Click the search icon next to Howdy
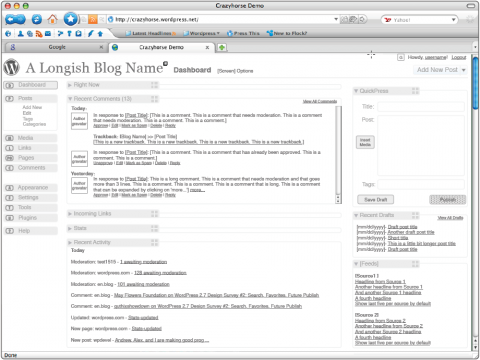 (x=401, y=58)
